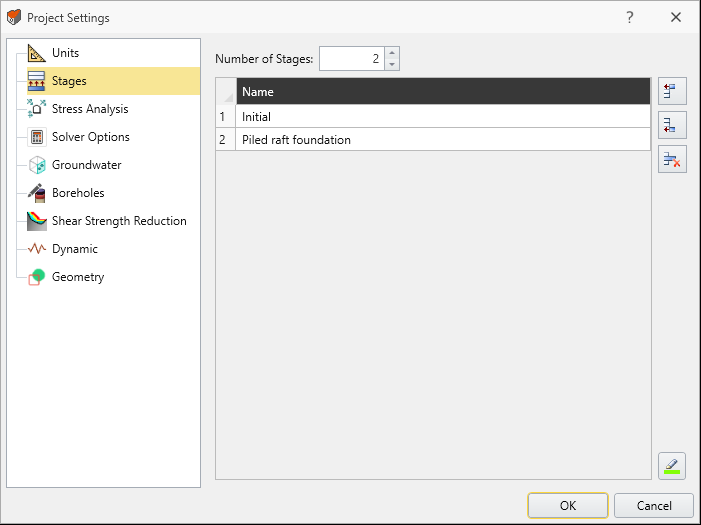The height and width of the screenshot is (525, 701).
Task: Close the Project Settings window
Action: click(676, 17)
